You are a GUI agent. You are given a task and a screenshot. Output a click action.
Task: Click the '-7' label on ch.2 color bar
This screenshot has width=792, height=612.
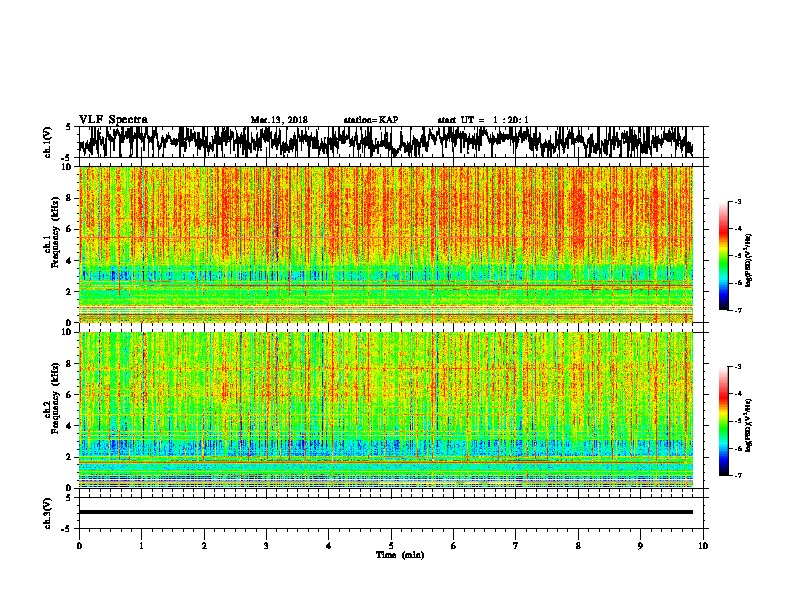738,475
